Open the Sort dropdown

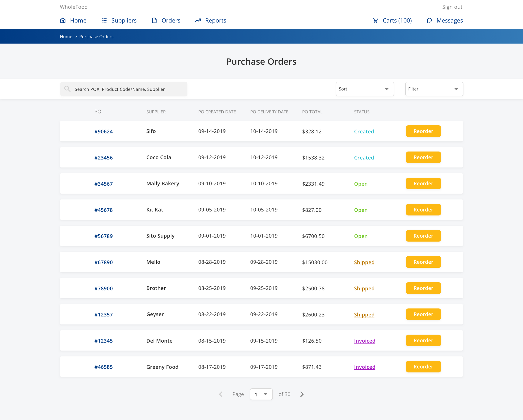pyautogui.click(x=365, y=89)
